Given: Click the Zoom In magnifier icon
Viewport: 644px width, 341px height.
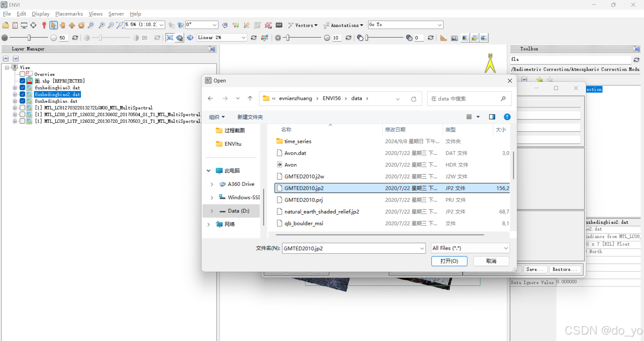Looking at the screenshot, I should coord(102,25).
